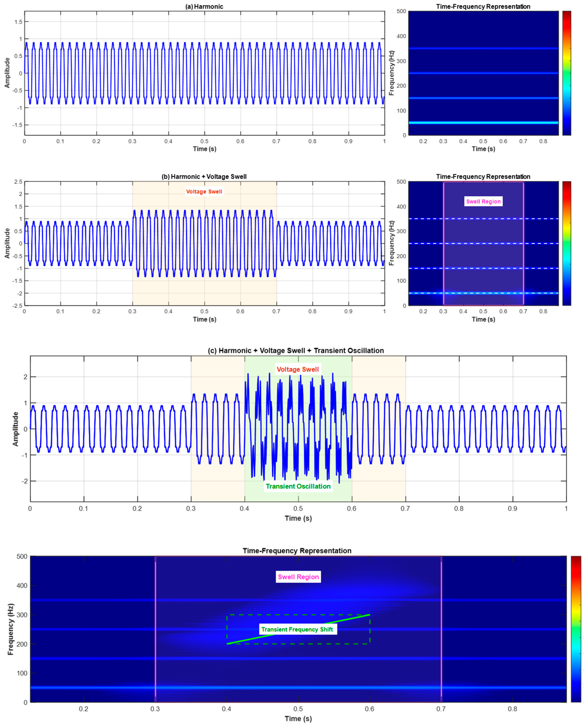
Task: Click the upper end of the green chirp line
Action: [369, 615]
